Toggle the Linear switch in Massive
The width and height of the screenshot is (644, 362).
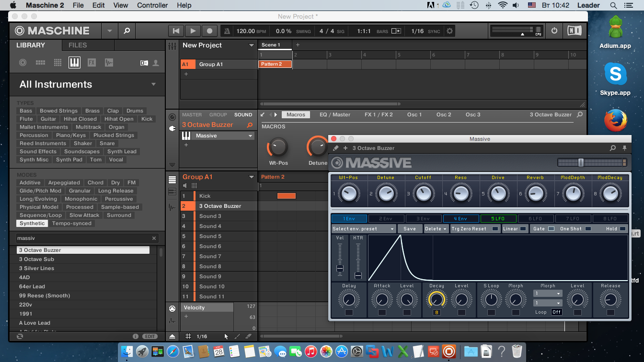[x=523, y=229]
